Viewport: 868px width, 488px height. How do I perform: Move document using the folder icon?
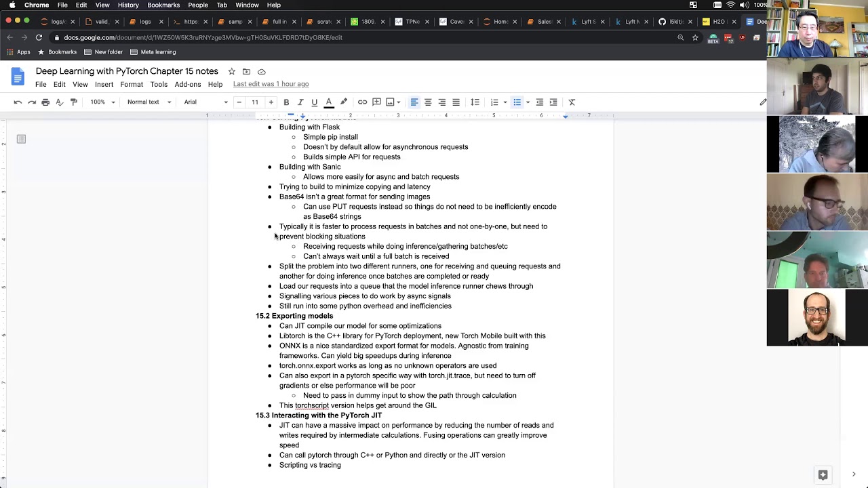[x=246, y=71]
